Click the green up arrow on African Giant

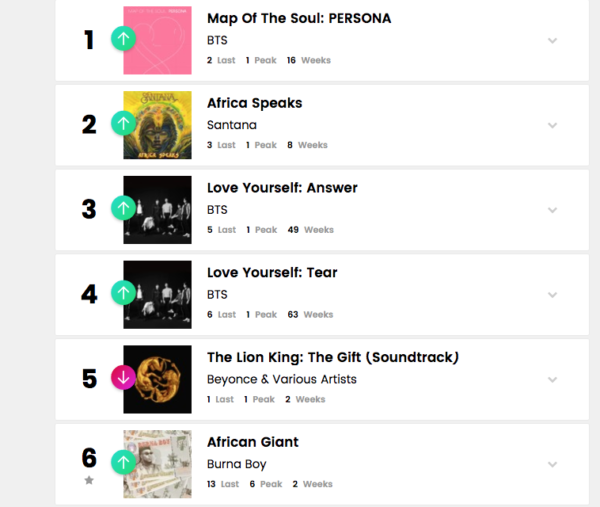[x=123, y=461]
